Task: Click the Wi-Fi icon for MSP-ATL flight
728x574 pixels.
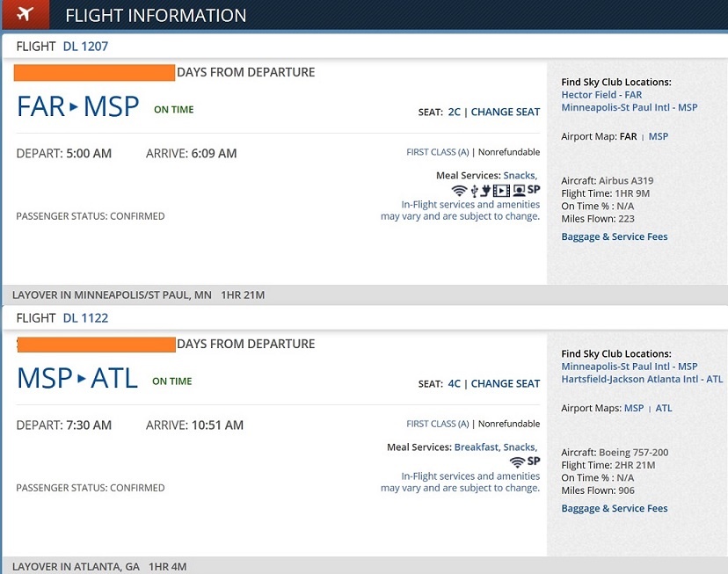Action: (517, 461)
